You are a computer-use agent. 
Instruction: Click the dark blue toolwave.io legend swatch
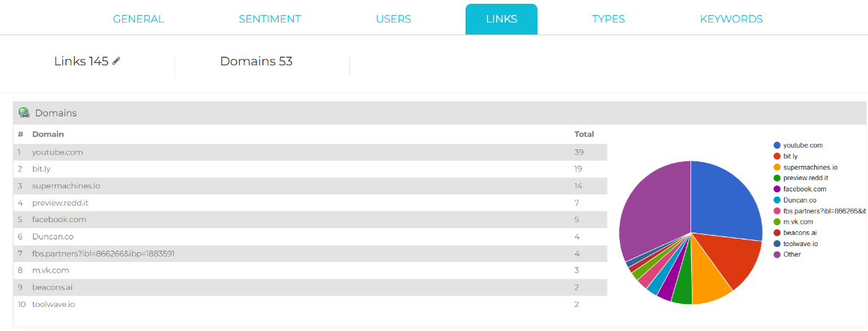click(x=777, y=243)
